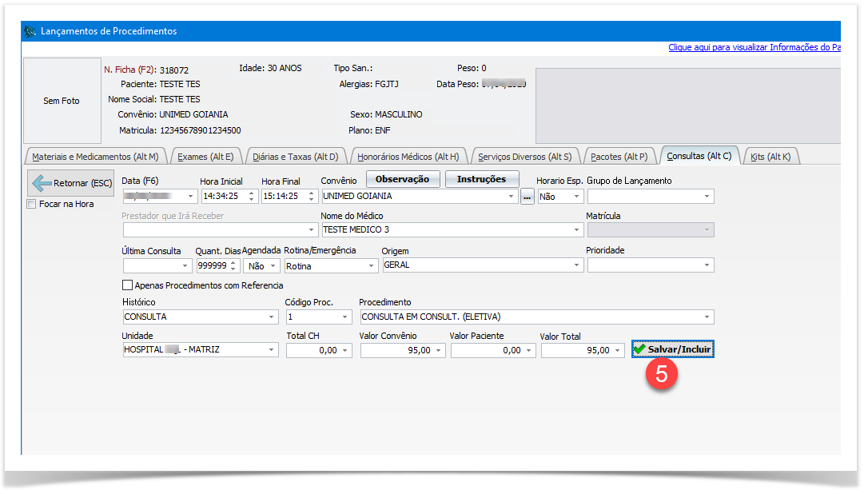Select the Kits (Alt K) tab
This screenshot has height=494, width=868.
[x=770, y=157]
